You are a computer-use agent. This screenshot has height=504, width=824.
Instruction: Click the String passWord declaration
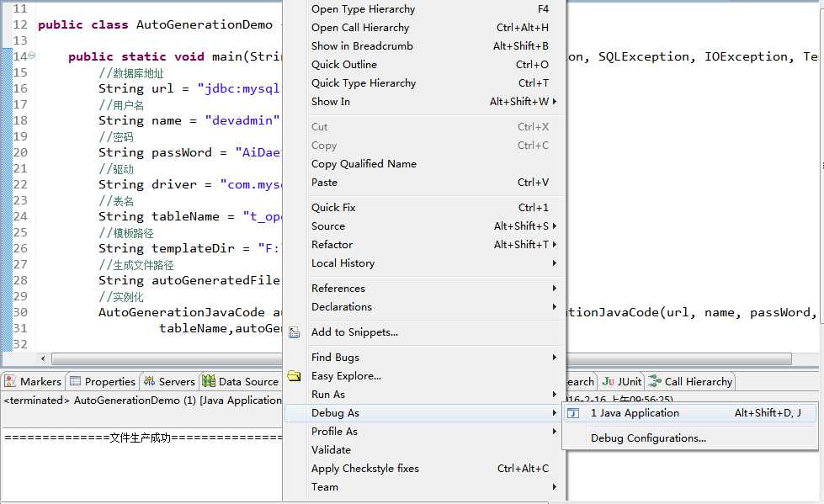pyautogui.click(x=155, y=152)
